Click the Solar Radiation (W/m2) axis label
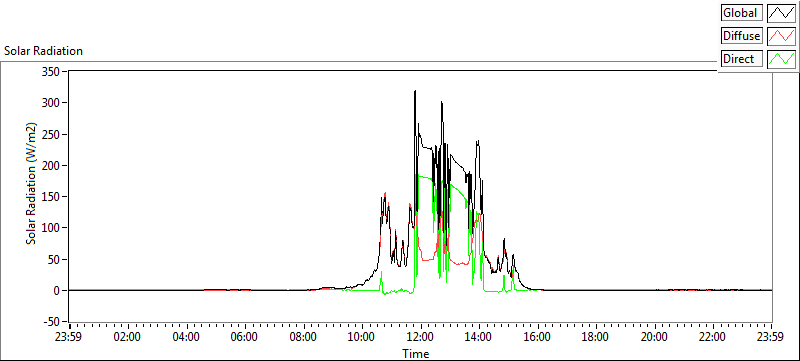Screen dimensions: 800x361 click(32, 183)
